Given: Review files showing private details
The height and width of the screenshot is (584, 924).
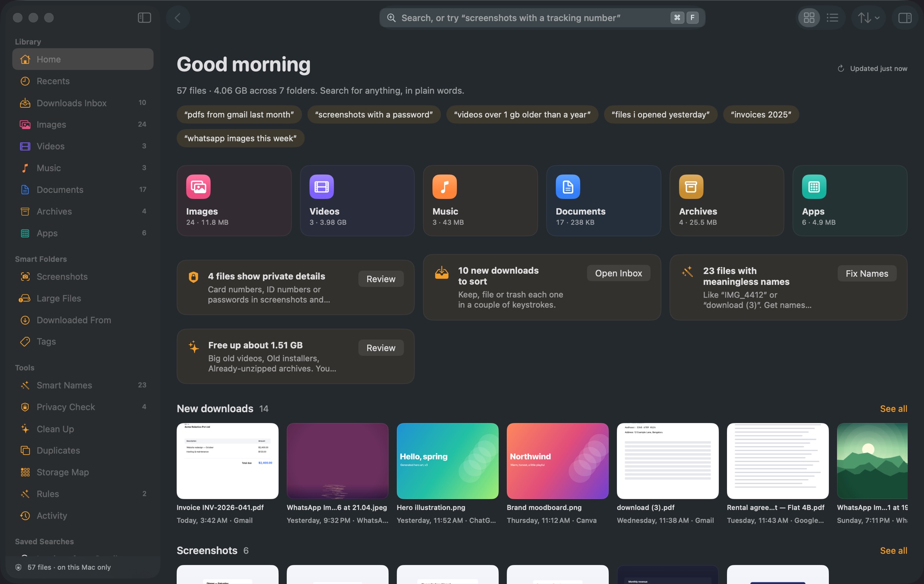Looking at the screenshot, I should pos(381,279).
